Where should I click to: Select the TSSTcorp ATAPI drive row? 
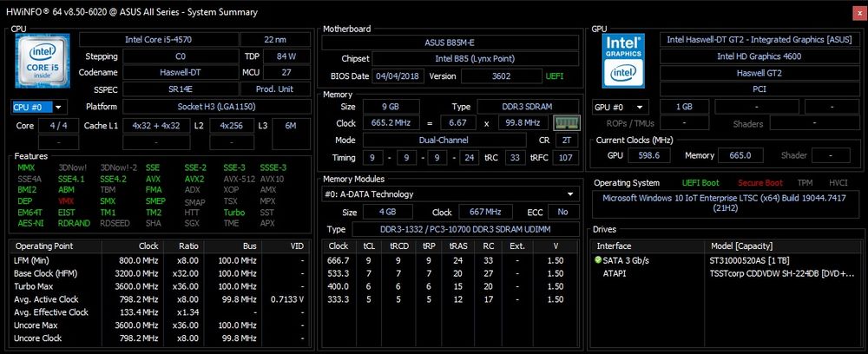pyautogui.click(x=725, y=273)
